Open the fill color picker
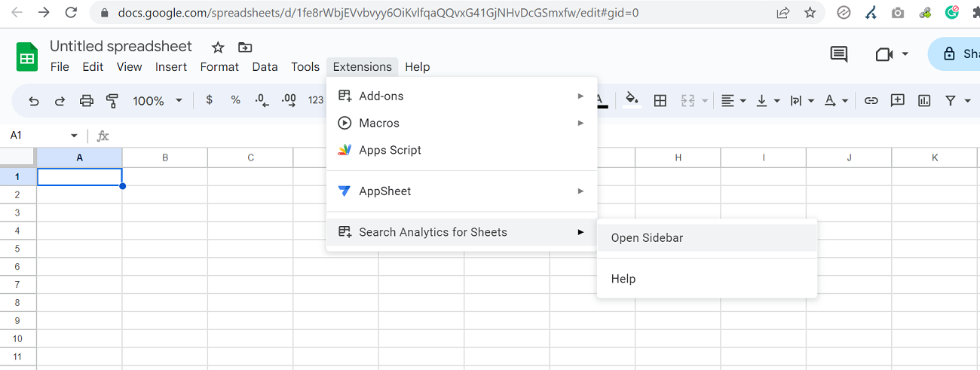Viewport: 980px width, 370px height. (632, 100)
